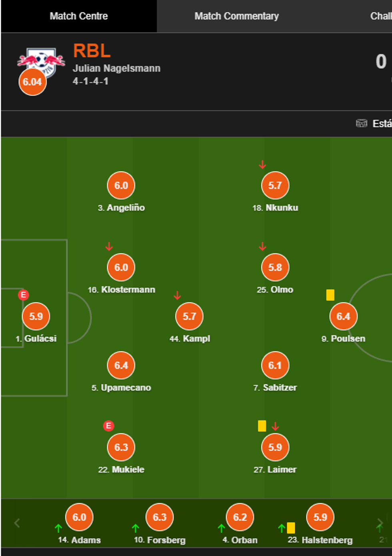Click the stadium icon beside Está
The image size is (392, 556).
361,123
